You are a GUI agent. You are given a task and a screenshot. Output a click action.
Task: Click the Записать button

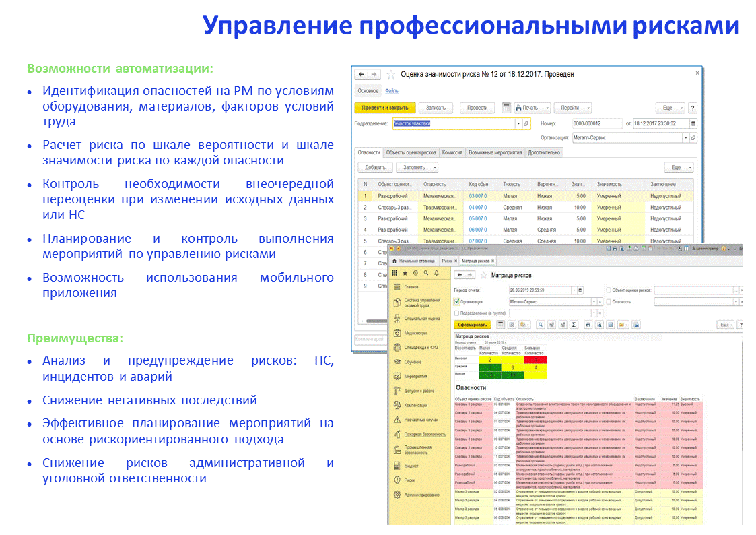[436, 108]
